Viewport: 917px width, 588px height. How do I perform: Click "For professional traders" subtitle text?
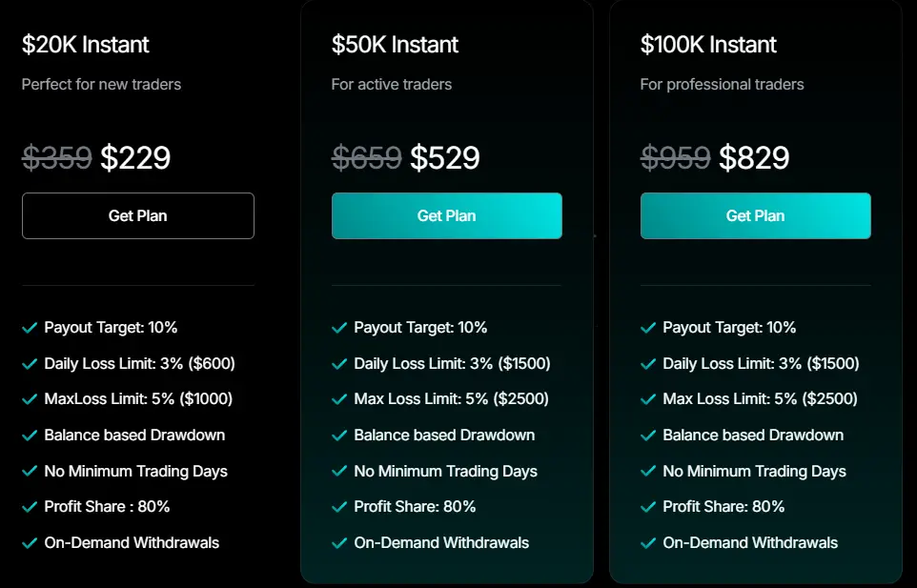722,84
